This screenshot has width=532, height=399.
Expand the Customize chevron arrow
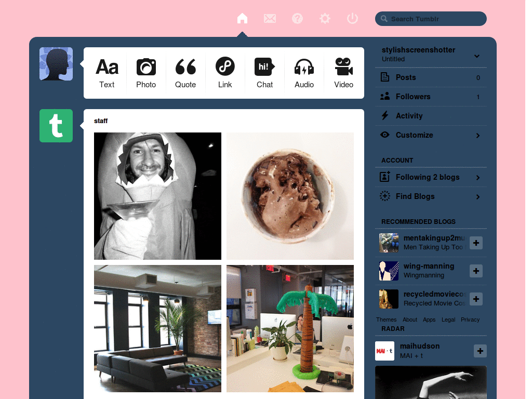point(478,136)
